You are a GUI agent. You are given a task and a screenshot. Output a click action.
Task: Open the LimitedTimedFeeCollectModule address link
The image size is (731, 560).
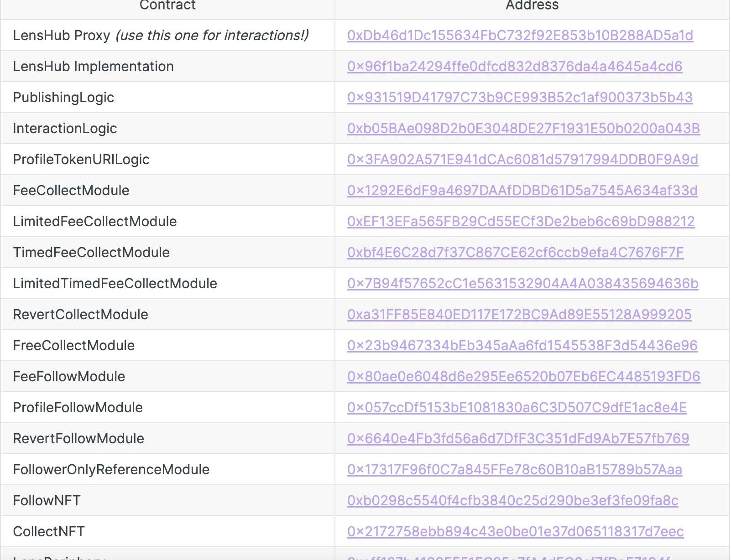522,284
